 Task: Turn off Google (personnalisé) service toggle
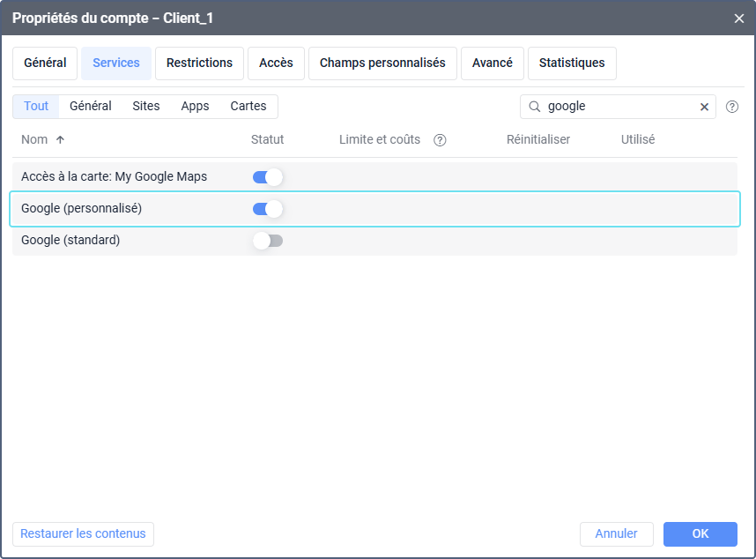tap(267, 209)
